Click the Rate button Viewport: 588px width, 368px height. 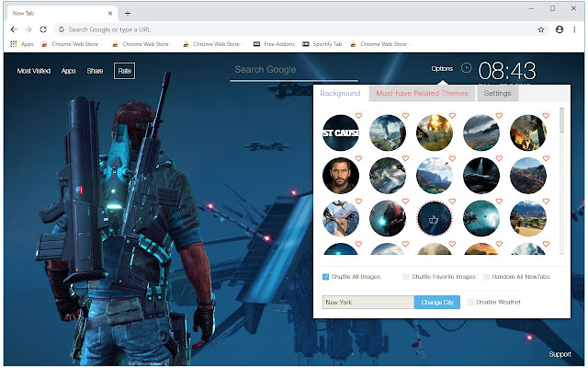[x=125, y=71]
